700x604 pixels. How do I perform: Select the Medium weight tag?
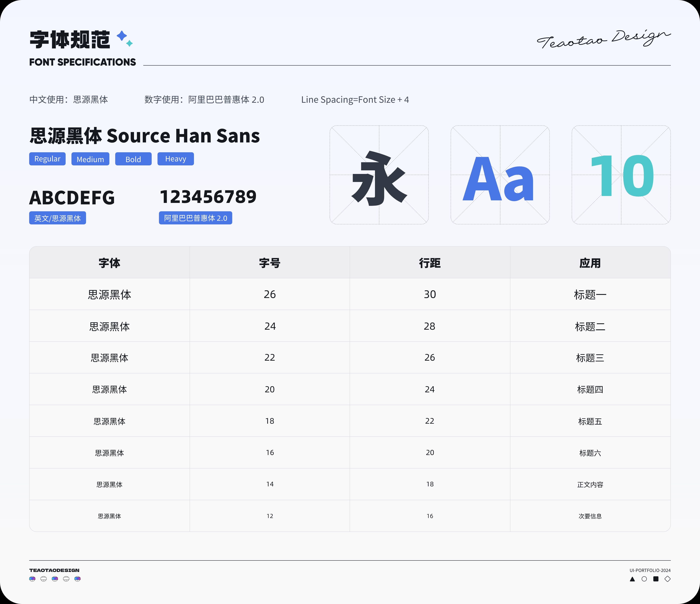click(90, 159)
